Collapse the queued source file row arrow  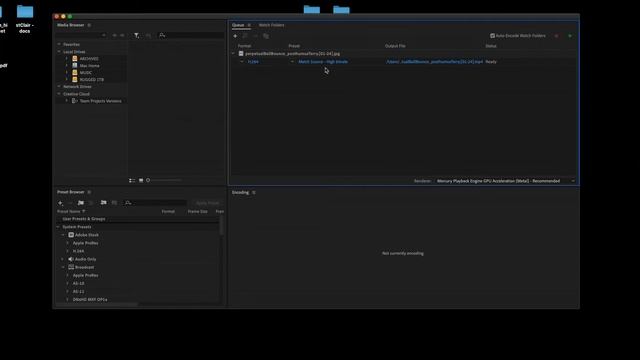(233, 53)
